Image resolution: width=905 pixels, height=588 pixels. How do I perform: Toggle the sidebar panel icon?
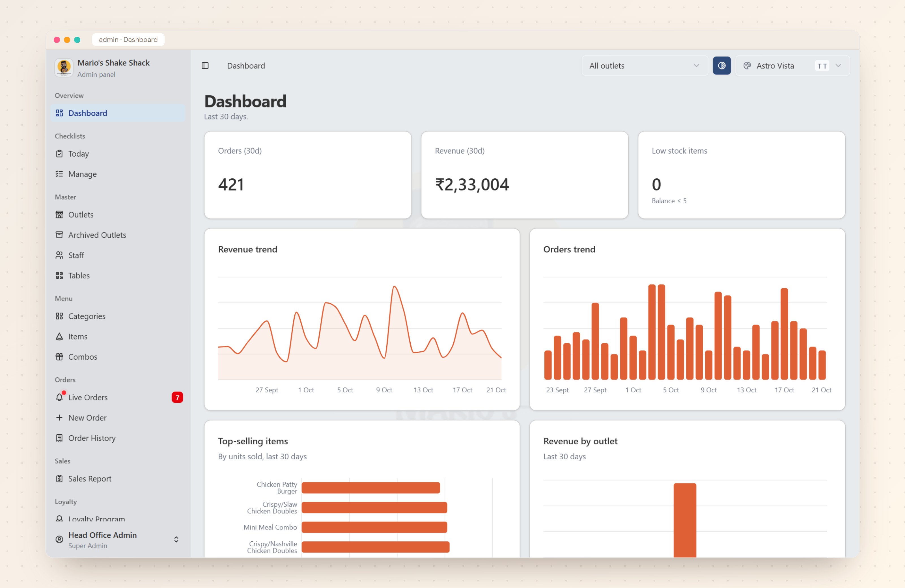coord(205,66)
